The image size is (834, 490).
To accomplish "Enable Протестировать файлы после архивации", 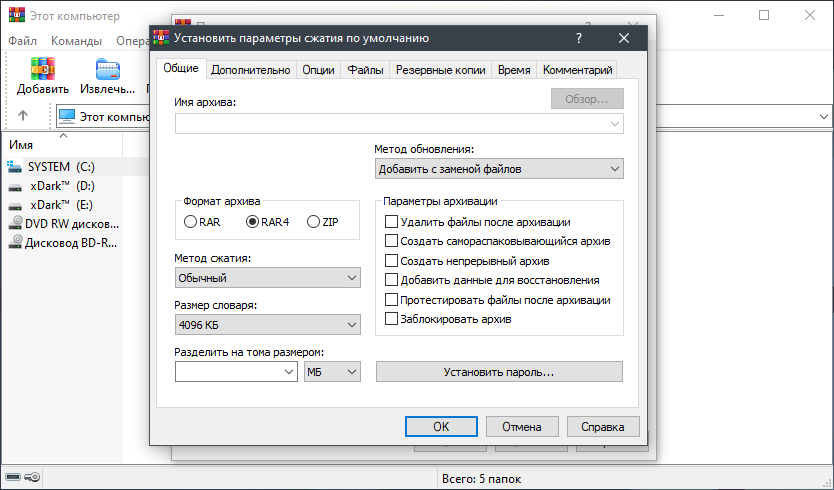I will click(391, 300).
